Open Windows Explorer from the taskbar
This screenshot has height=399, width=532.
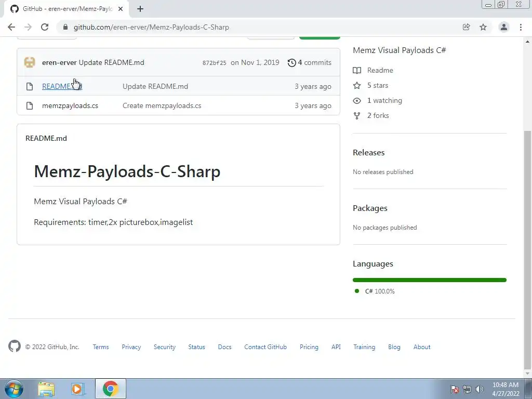[46, 389]
